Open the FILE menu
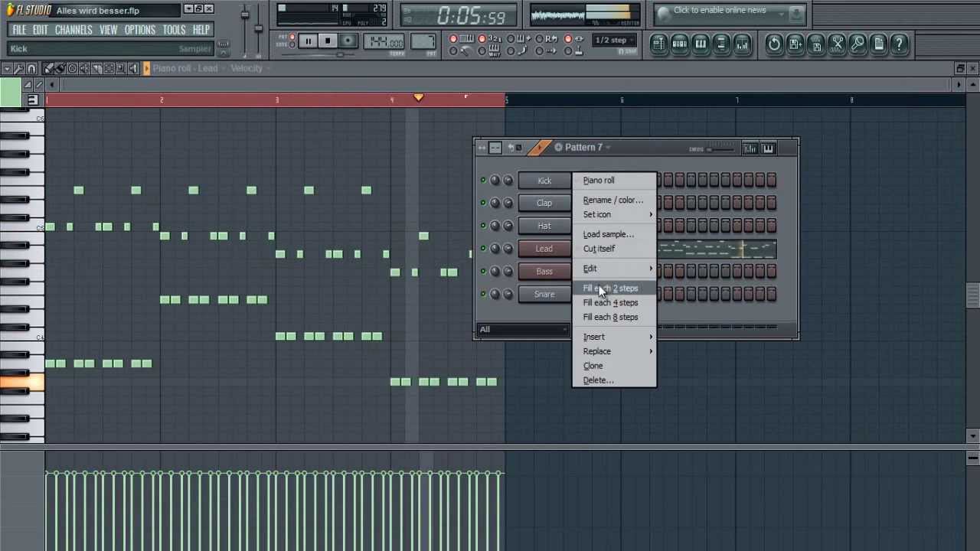 [19, 30]
